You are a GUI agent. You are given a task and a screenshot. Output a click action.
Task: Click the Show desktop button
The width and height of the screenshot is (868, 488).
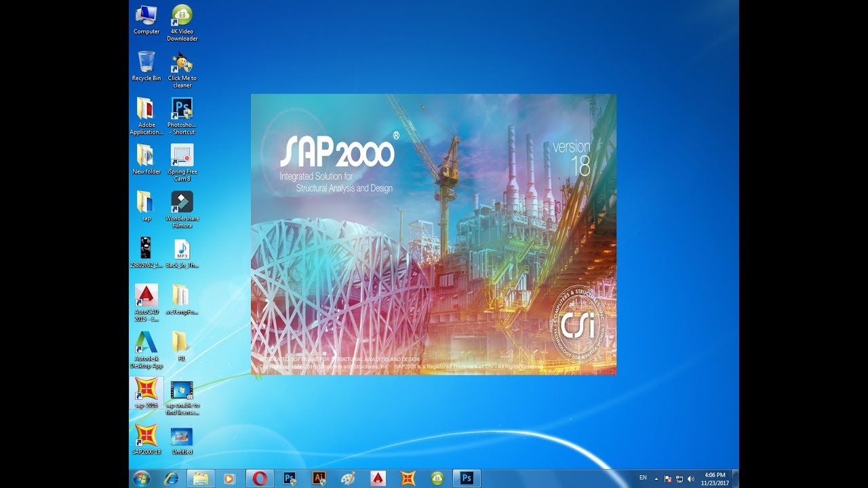(735, 478)
